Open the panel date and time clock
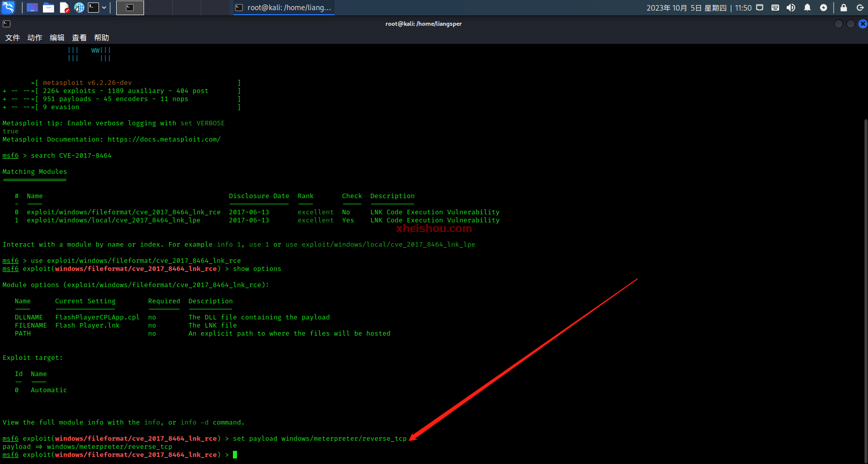The image size is (868, 464). [699, 8]
